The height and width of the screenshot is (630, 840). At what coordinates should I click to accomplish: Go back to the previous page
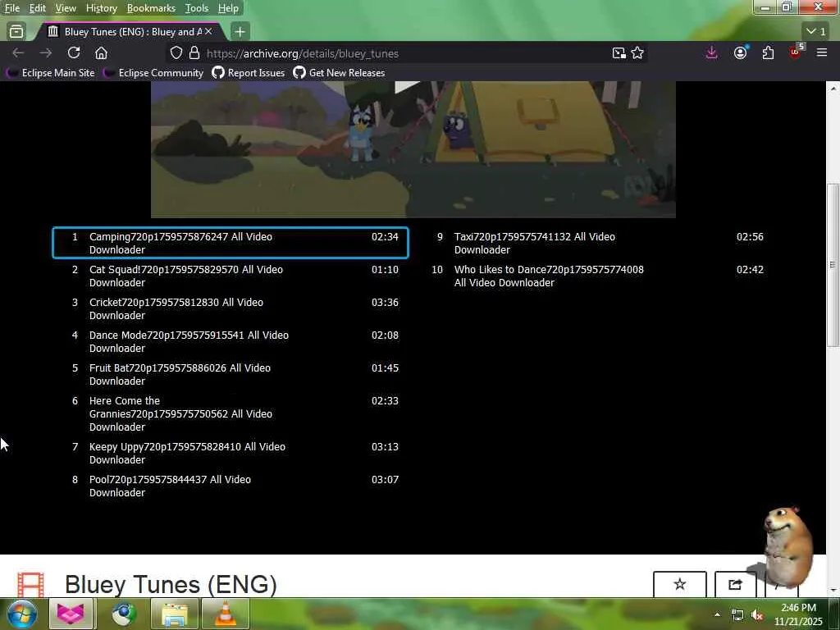18,53
